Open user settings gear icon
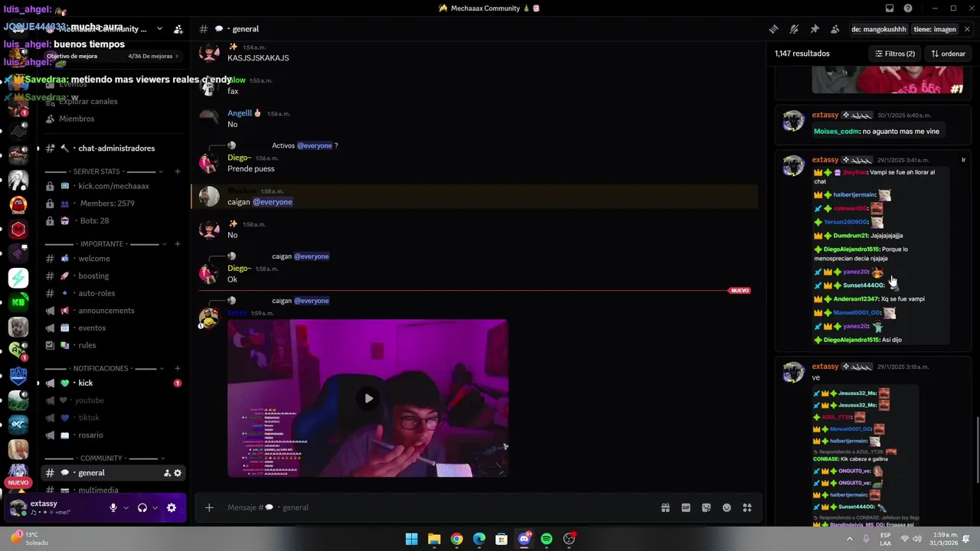 (x=171, y=507)
